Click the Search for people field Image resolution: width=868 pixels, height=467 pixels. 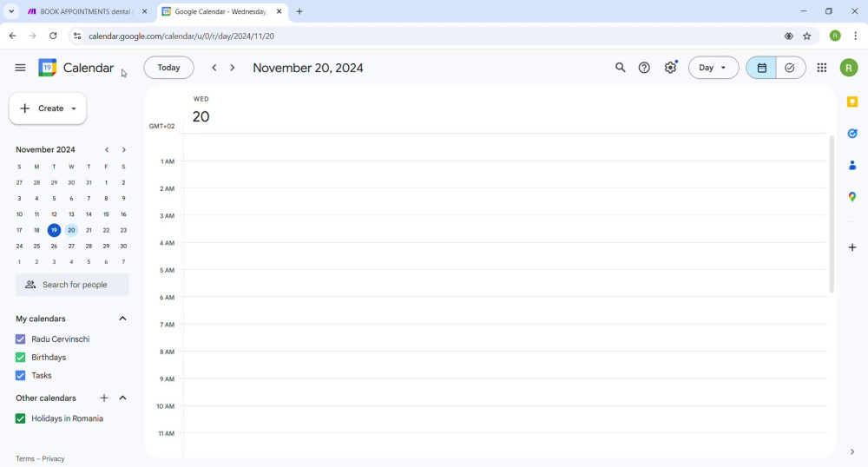(72, 285)
